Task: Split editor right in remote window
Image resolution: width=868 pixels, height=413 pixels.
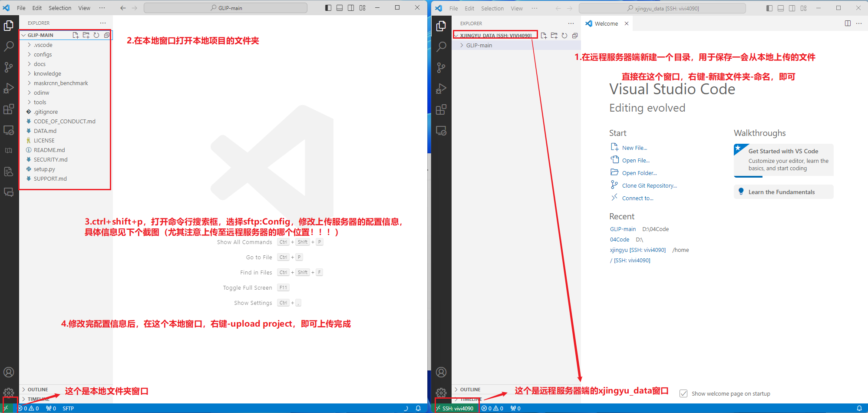Action: click(848, 23)
